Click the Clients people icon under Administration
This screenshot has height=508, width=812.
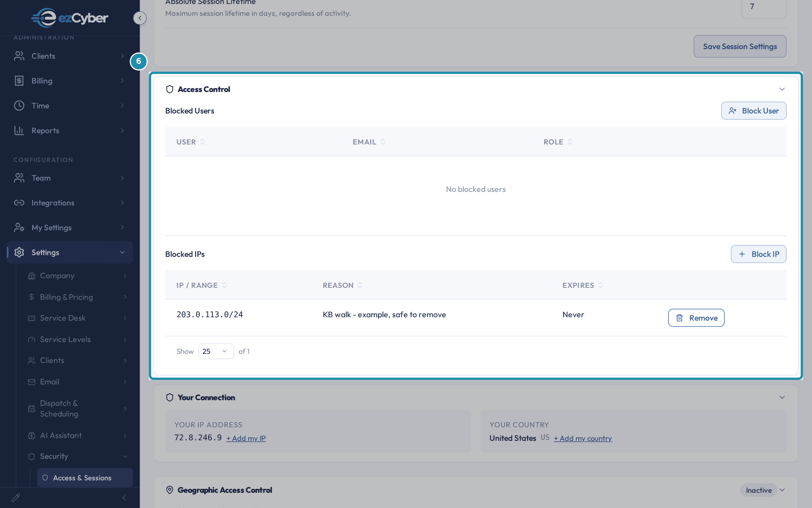(19, 56)
